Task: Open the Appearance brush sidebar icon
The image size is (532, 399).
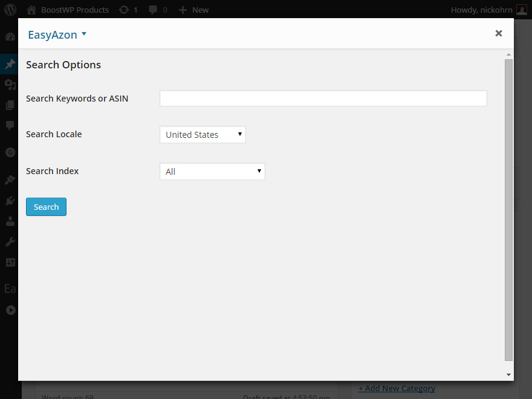Action: coord(10,180)
